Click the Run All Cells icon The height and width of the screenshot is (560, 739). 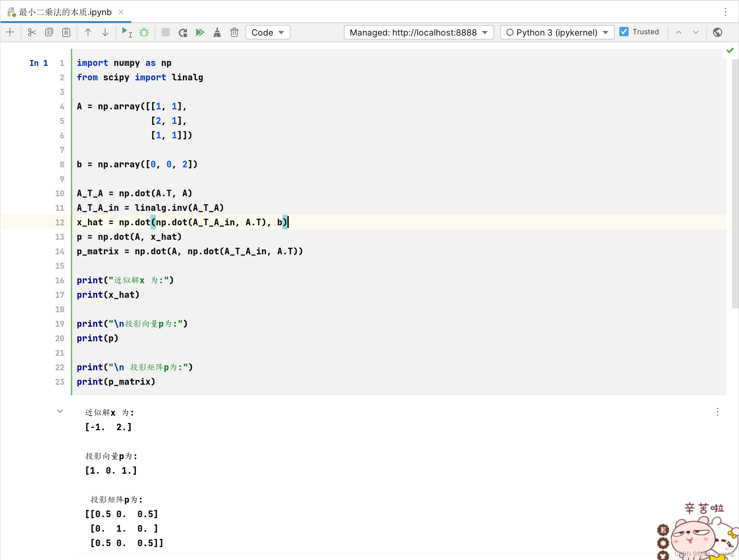point(199,32)
